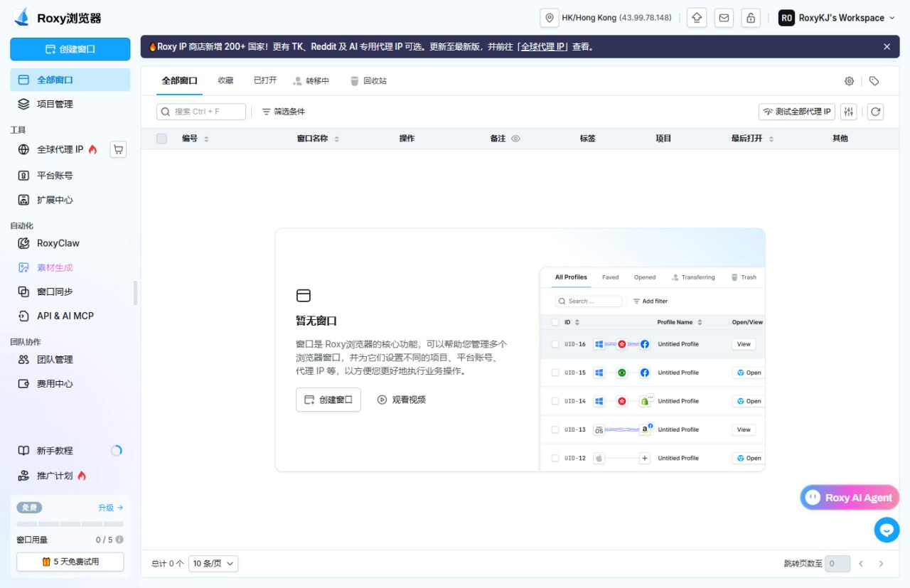Open 项目管理 in the sidebar
Screen dimensions: 910x588
(70, 104)
